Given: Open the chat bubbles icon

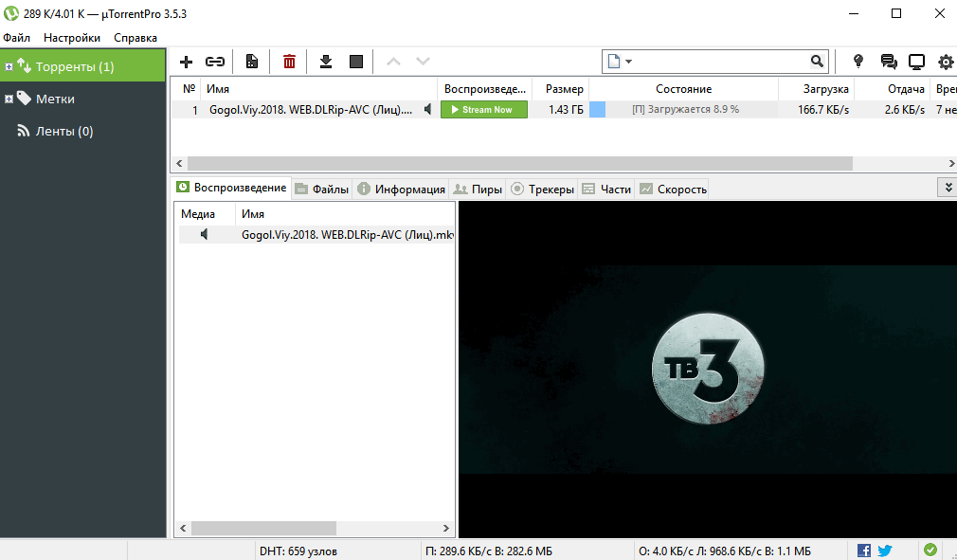Looking at the screenshot, I should (889, 62).
